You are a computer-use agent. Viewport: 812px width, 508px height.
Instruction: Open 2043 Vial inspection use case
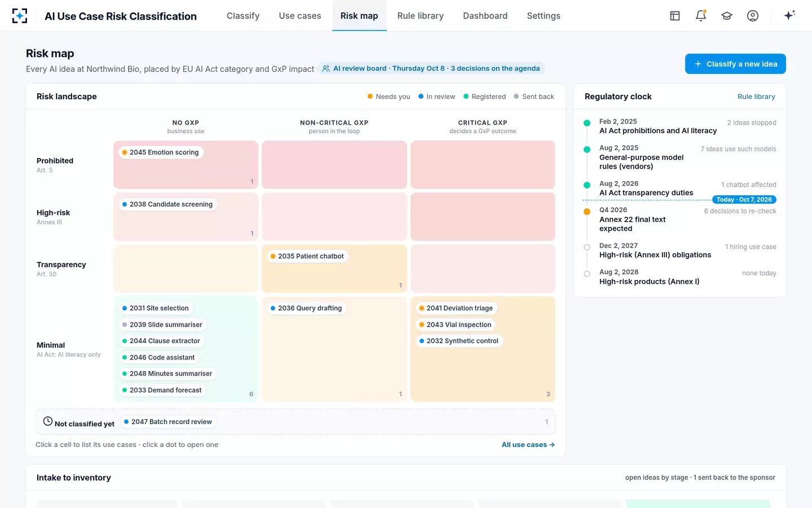tap(456, 325)
